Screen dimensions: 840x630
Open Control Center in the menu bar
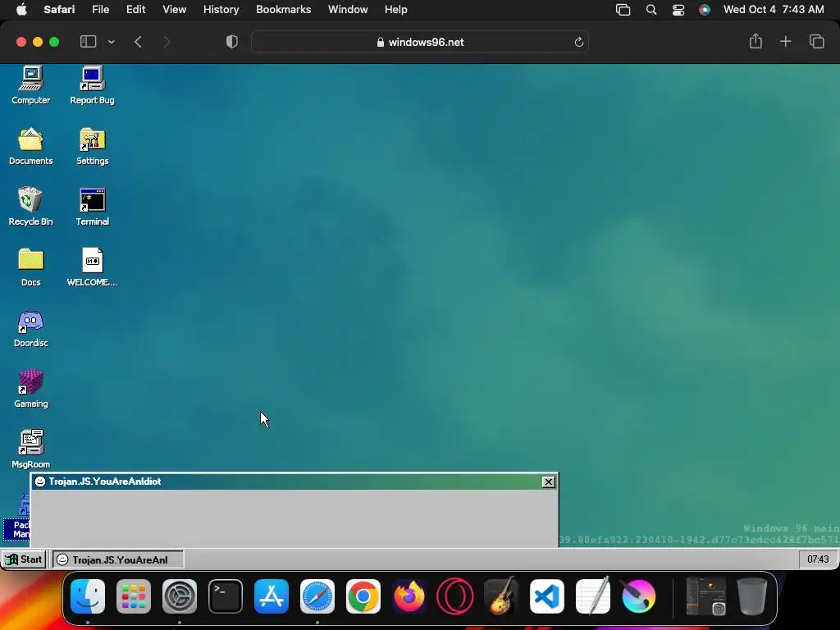[x=678, y=9]
